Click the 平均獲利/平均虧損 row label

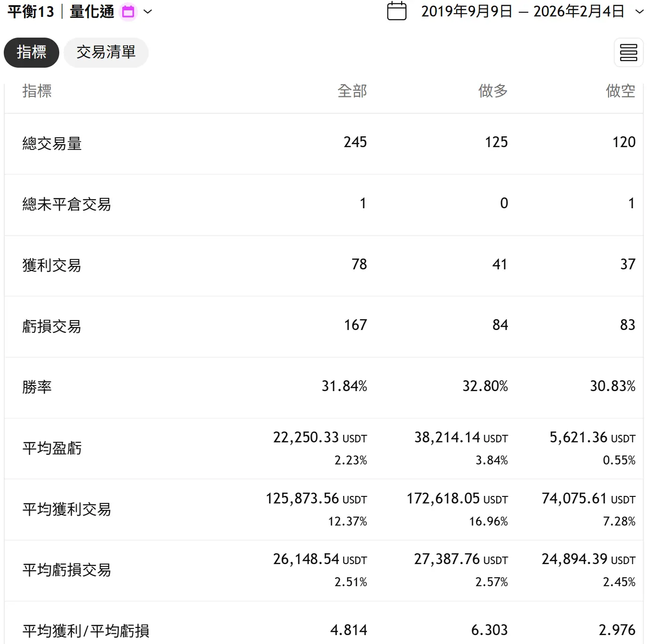(86, 630)
